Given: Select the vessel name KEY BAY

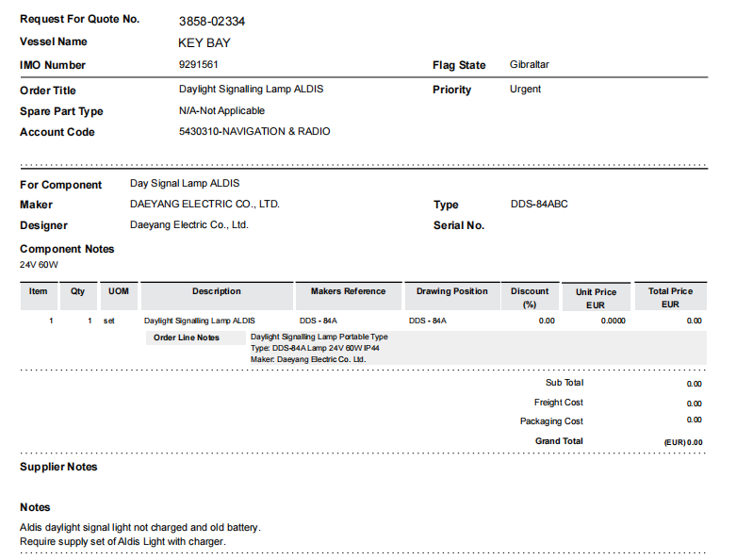Looking at the screenshot, I should 204,42.
